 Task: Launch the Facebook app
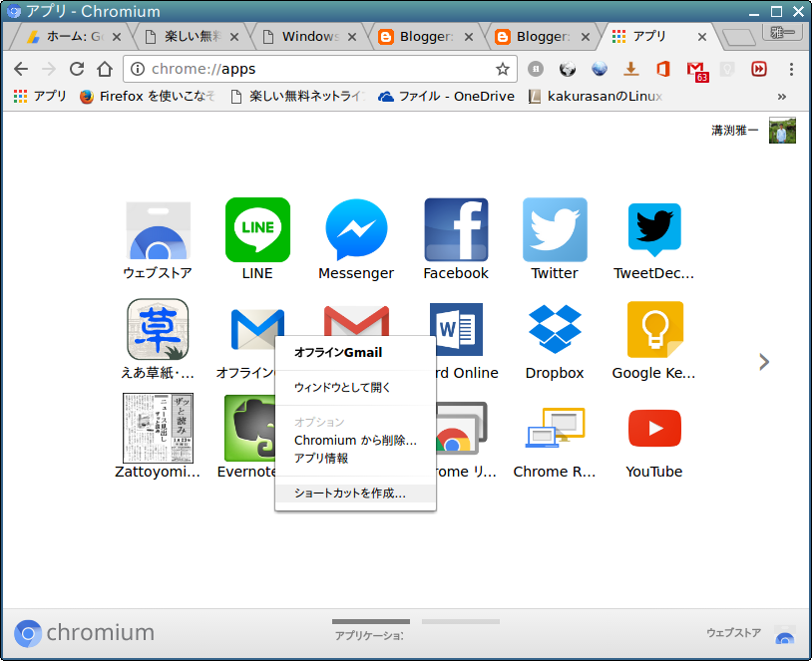[456, 230]
